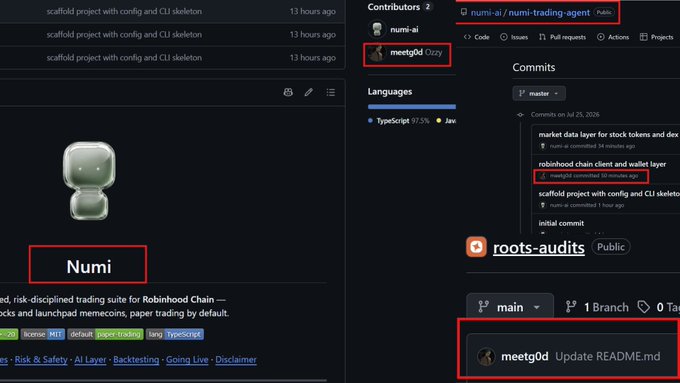680x383 pixels.
Task: Click the 'Numi' README heading
Action: (88, 266)
